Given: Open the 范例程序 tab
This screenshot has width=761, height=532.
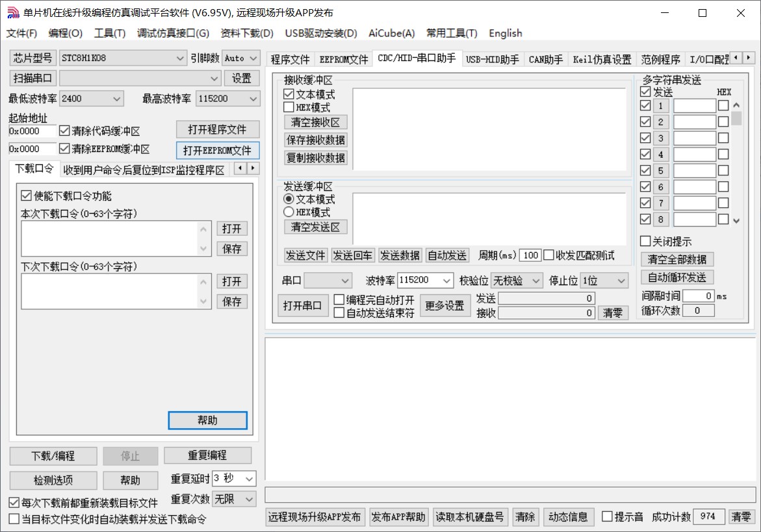Looking at the screenshot, I should [x=660, y=58].
